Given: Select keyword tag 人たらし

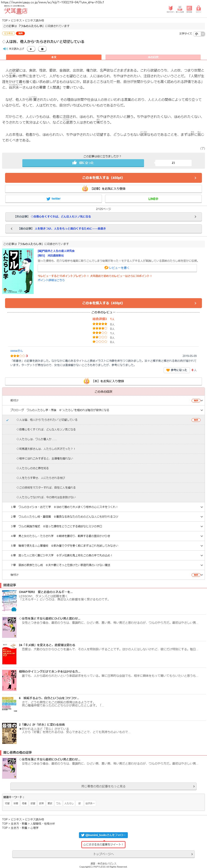Looking at the screenshot, I should coord(69,803).
